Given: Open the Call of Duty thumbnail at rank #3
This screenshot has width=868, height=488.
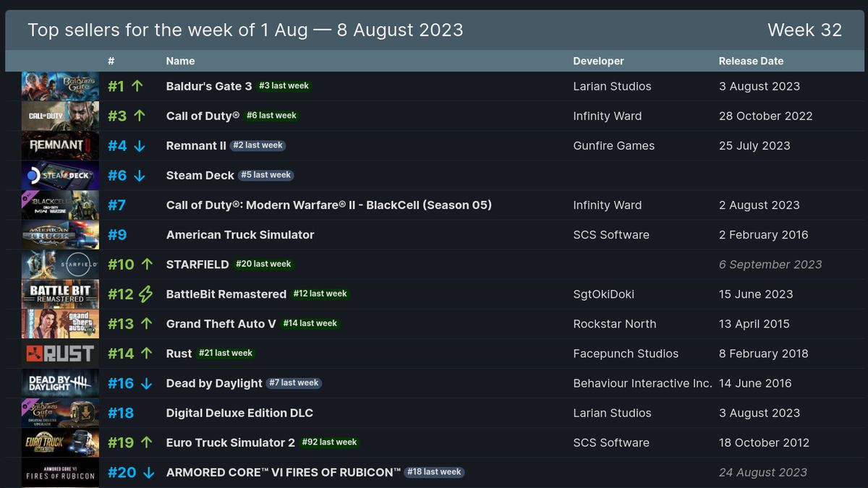Looking at the screenshot, I should (60, 116).
